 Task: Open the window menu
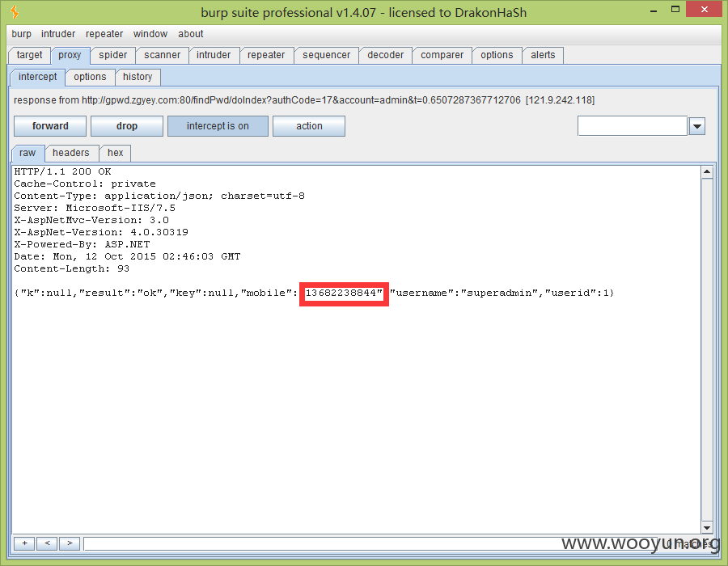[x=150, y=34]
